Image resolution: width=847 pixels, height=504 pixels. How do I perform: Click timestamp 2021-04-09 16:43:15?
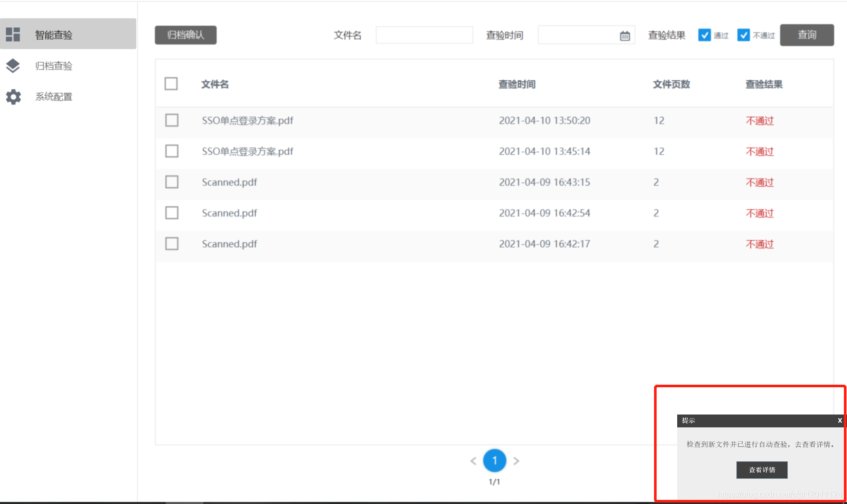pos(544,183)
